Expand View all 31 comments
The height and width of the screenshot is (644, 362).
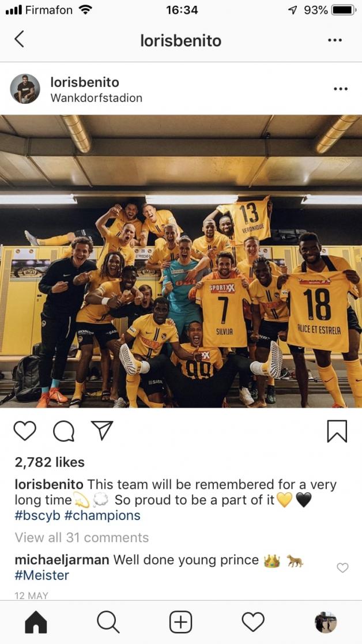[x=82, y=537]
